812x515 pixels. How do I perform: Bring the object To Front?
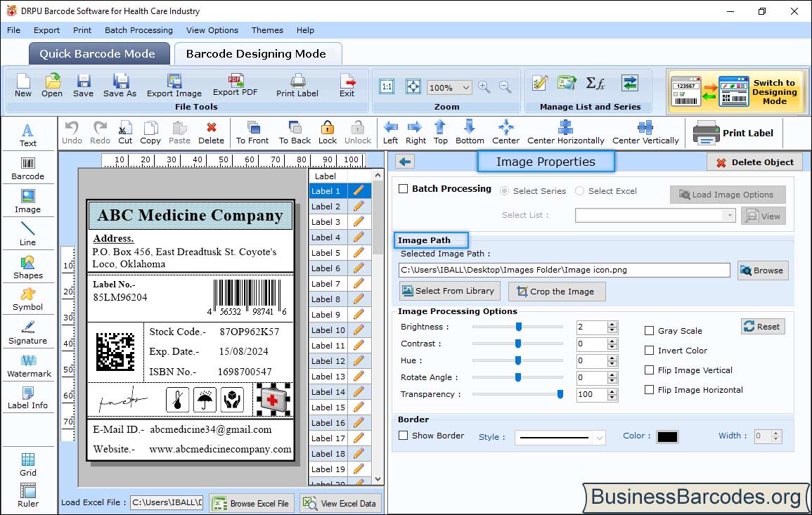252,133
